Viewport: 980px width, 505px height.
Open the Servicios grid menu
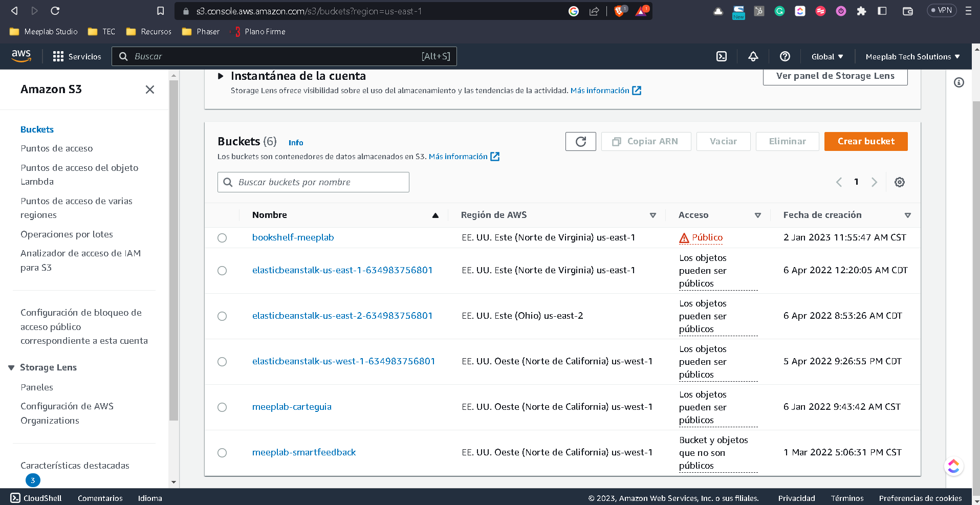(x=77, y=56)
